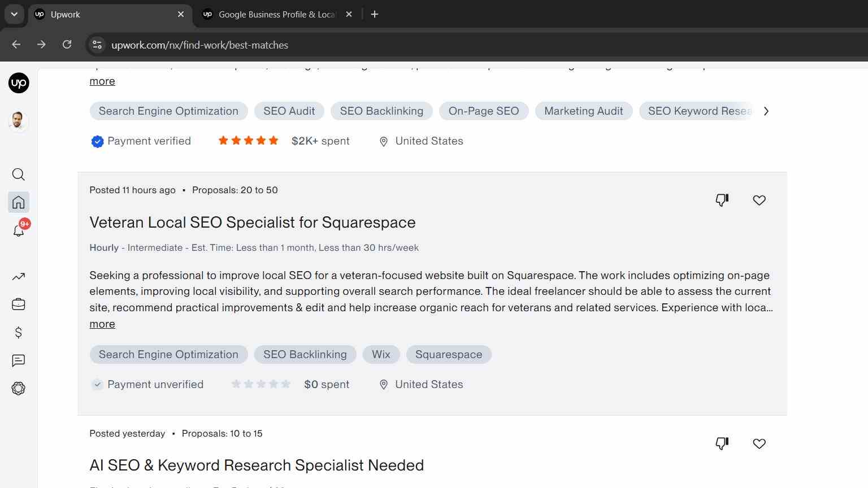This screenshot has width=868, height=488.
Task: Open Veteran Local SEO Specialist for Squarespace
Action: point(253,223)
